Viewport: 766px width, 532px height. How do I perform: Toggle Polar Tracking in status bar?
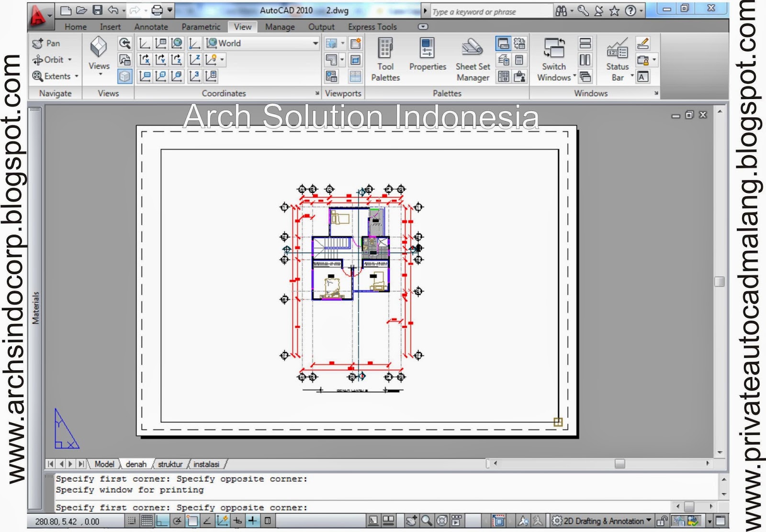click(177, 521)
